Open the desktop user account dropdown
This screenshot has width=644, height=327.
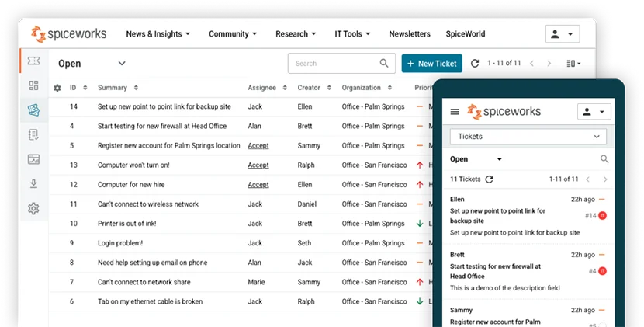pos(563,34)
